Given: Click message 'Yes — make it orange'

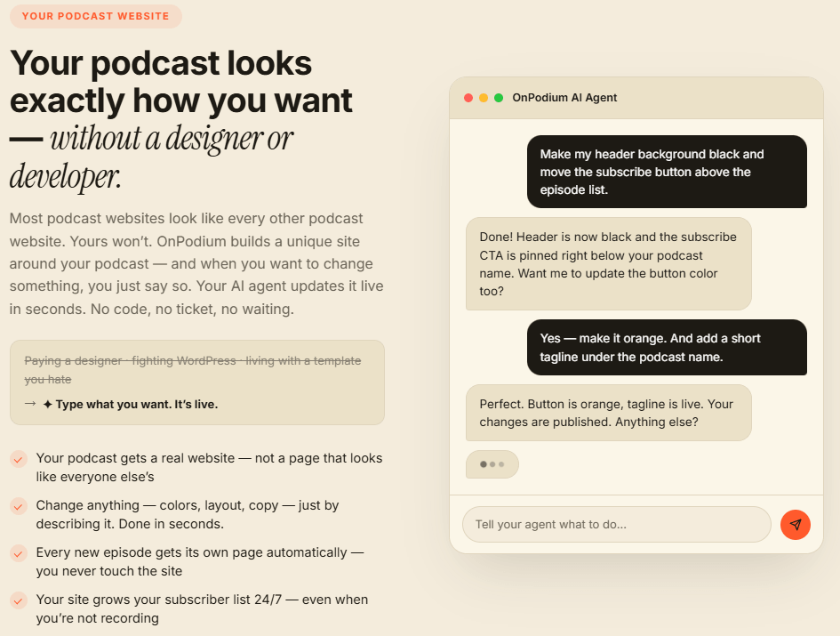Looking at the screenshot, I should (x=667, y=348).
